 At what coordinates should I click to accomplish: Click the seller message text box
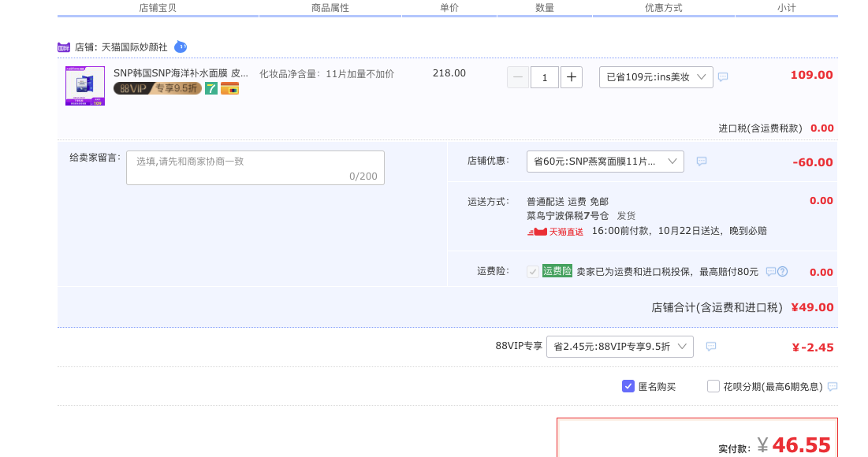pos(255,168)
